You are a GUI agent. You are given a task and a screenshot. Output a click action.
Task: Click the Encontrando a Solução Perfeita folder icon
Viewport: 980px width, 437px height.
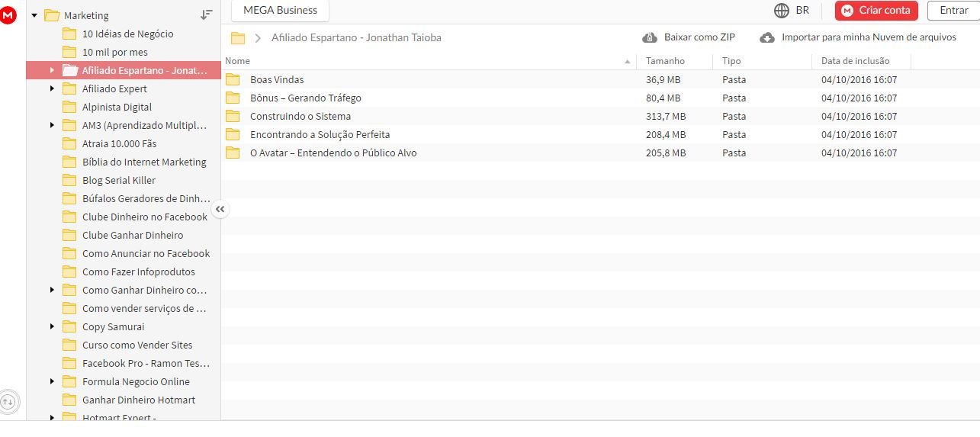click(233, 134)
